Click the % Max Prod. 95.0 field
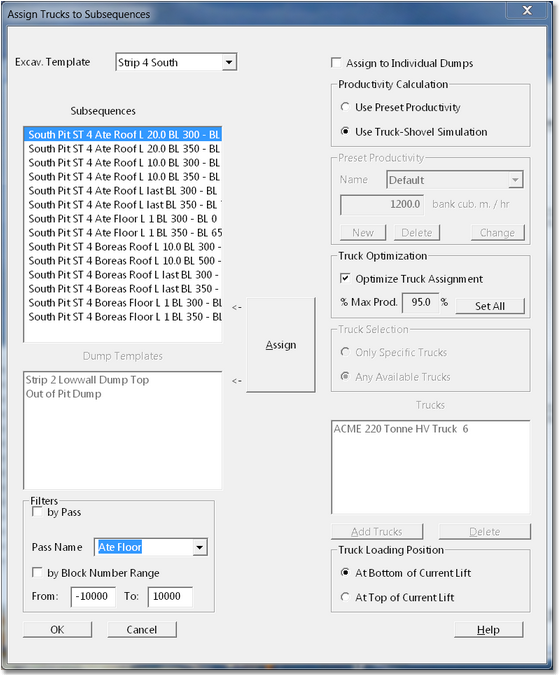 pos(421,302)
